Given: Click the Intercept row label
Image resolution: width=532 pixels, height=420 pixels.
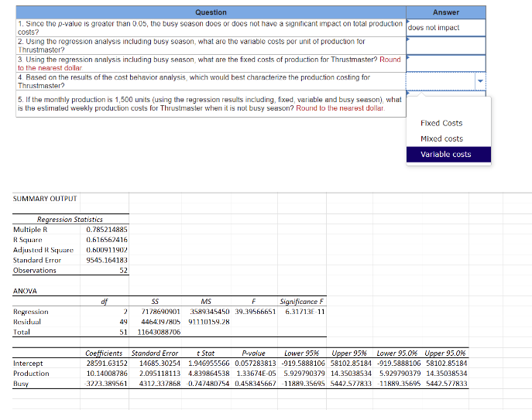Looking at the screenshot, I should (x=28, y=364).
